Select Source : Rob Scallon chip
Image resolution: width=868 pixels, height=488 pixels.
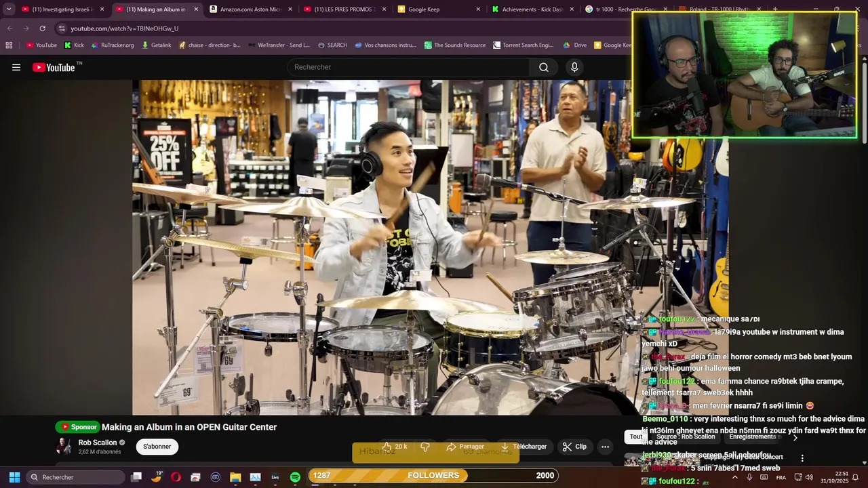coord(686,437)
